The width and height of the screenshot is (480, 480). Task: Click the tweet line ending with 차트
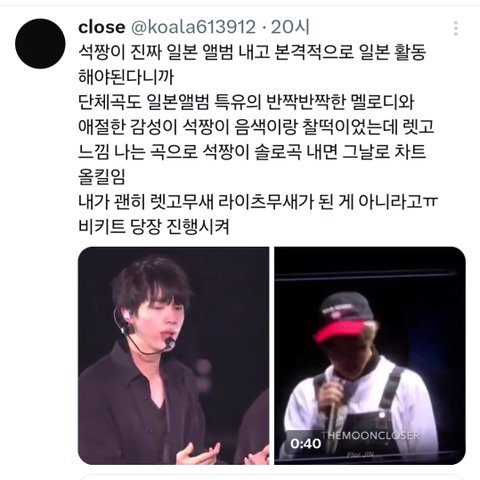[252, 152]
